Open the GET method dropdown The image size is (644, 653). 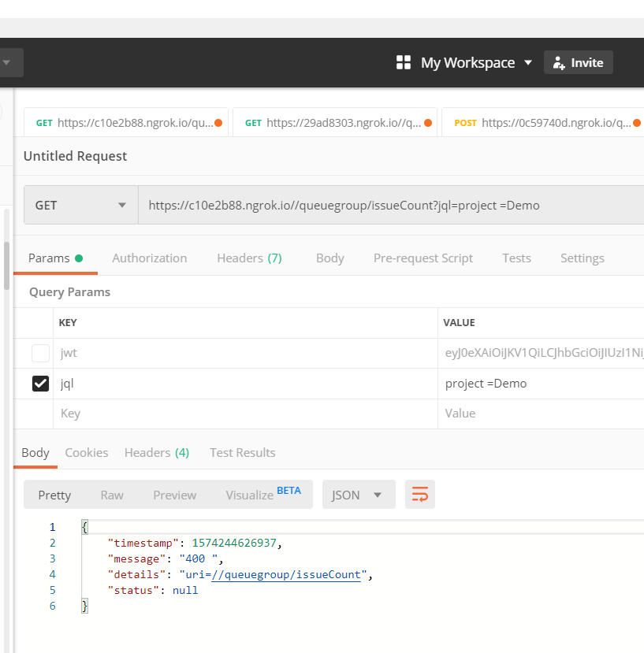pos(80,206)
